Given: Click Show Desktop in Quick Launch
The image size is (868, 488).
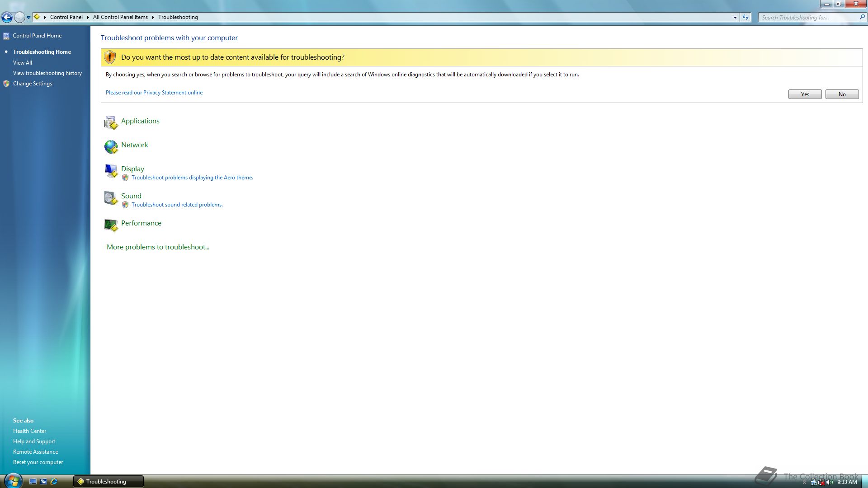Looking at the screenshot, I should tap(33, 482).
